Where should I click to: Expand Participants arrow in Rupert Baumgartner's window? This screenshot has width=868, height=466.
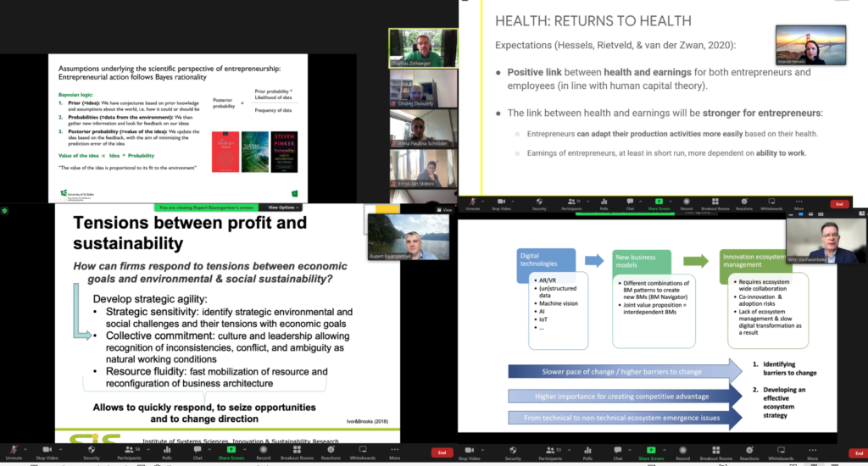(148, 449)
